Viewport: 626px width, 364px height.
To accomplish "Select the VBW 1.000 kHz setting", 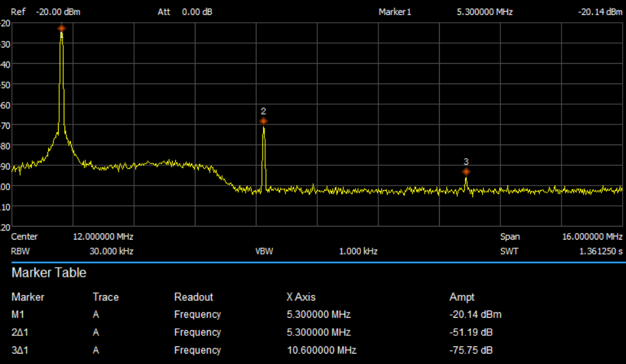I will click(x=358, y=251).
